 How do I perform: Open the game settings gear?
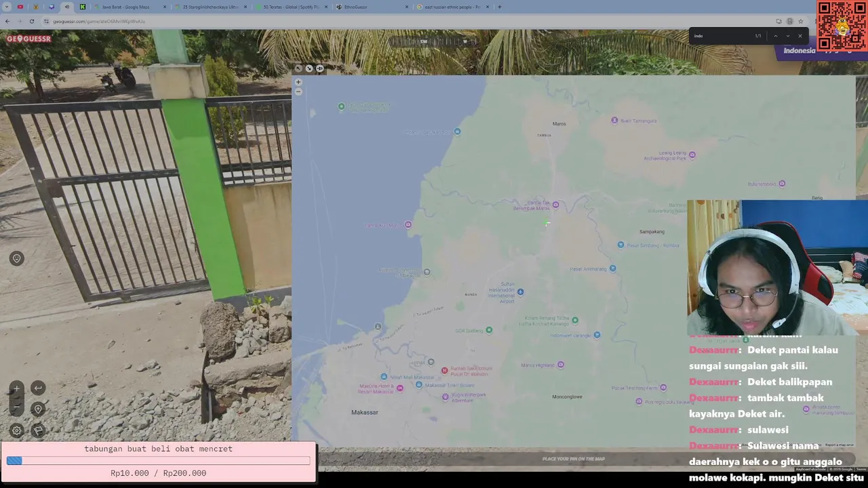click(16, 430)
